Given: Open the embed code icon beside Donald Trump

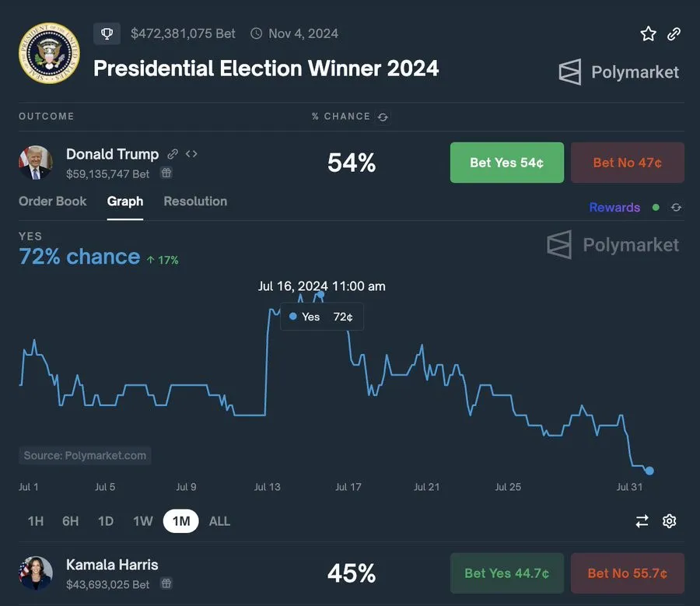Looking at the screenshot, I should point(191,154).
